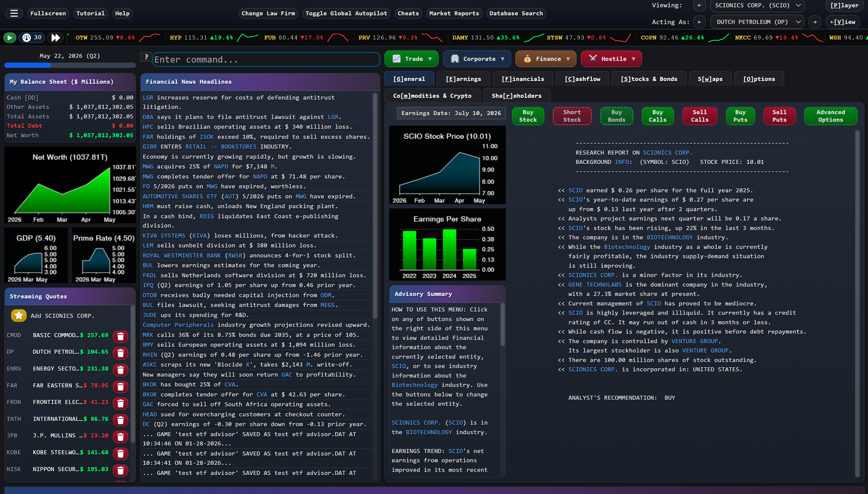Screen dimensions: 868x494
Task: Open the Shareholders tab
Action: point(516,95)
